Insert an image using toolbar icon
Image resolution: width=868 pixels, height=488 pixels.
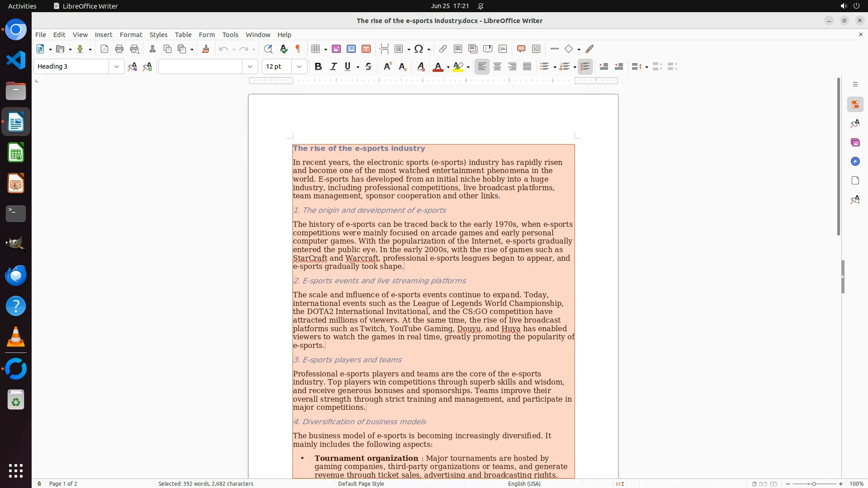point(336,49)
